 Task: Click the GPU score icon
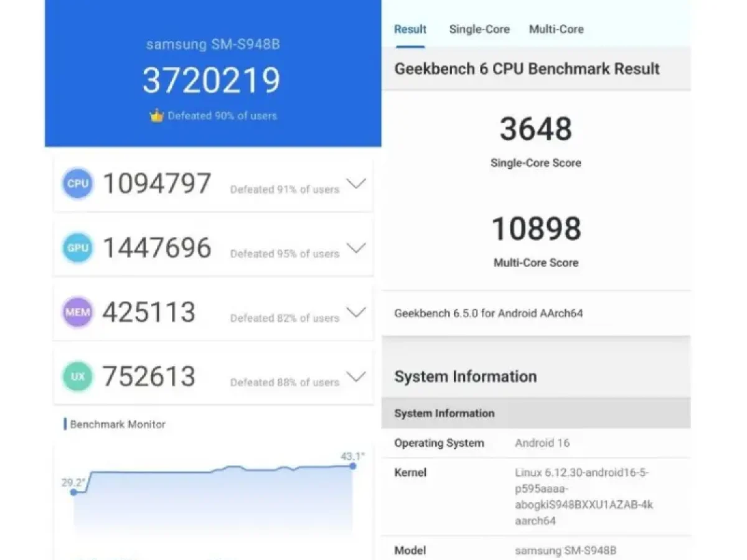(x=78, y=248)
